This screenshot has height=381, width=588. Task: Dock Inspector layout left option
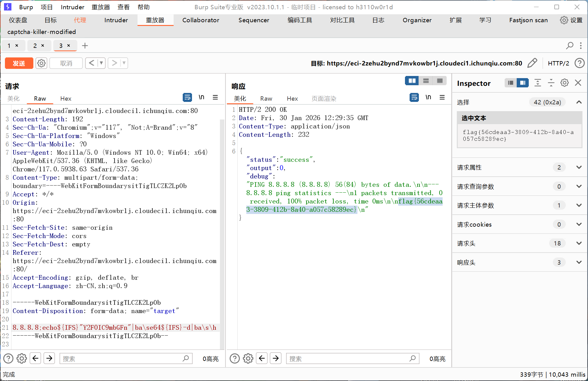[x=511, y=83]
